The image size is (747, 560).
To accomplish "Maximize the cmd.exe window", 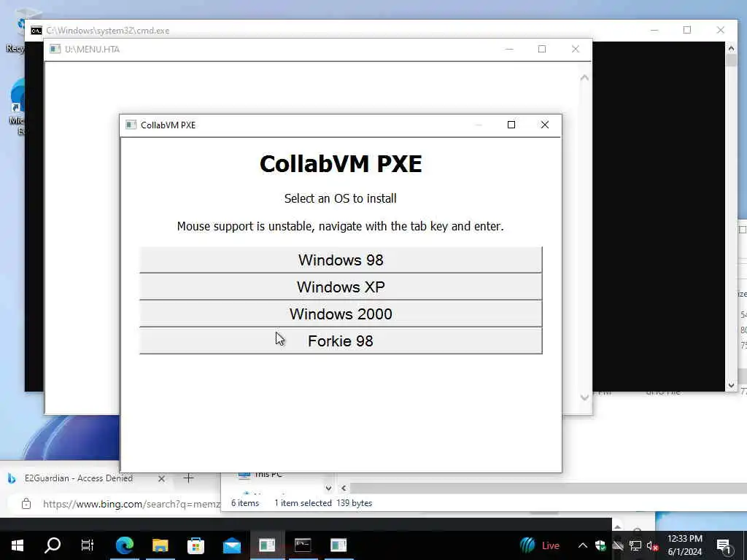I will pos(687,30).
